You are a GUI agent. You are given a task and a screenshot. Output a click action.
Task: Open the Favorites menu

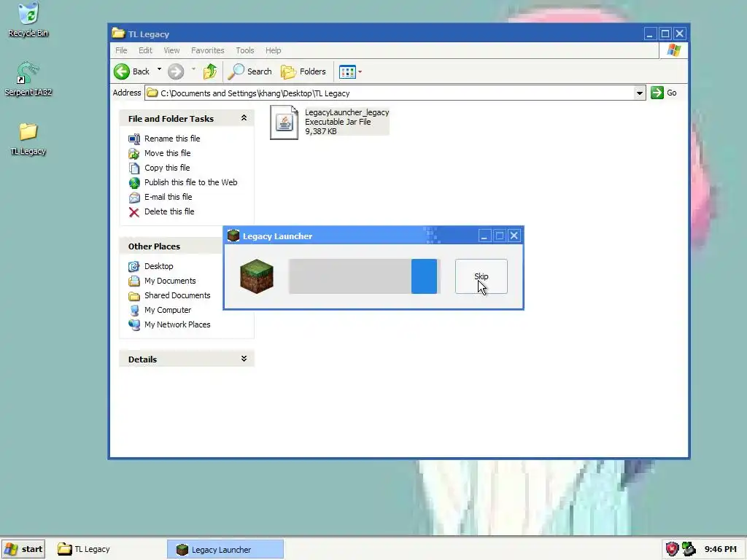tap(208, 50)
